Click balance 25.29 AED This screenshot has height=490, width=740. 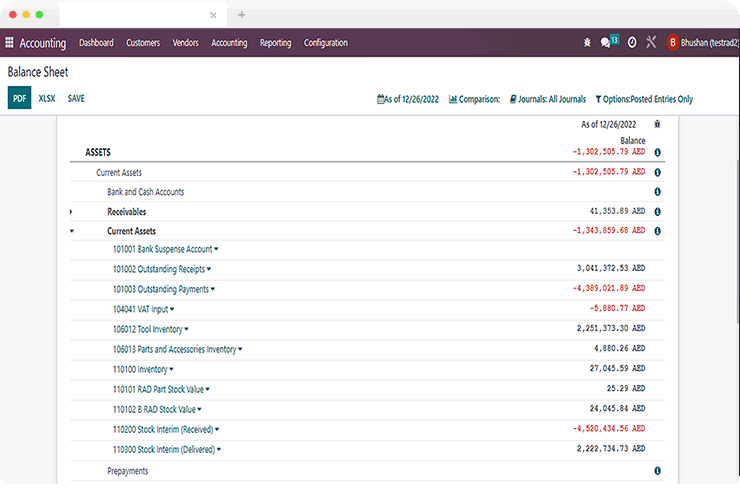tap(626, 389)
